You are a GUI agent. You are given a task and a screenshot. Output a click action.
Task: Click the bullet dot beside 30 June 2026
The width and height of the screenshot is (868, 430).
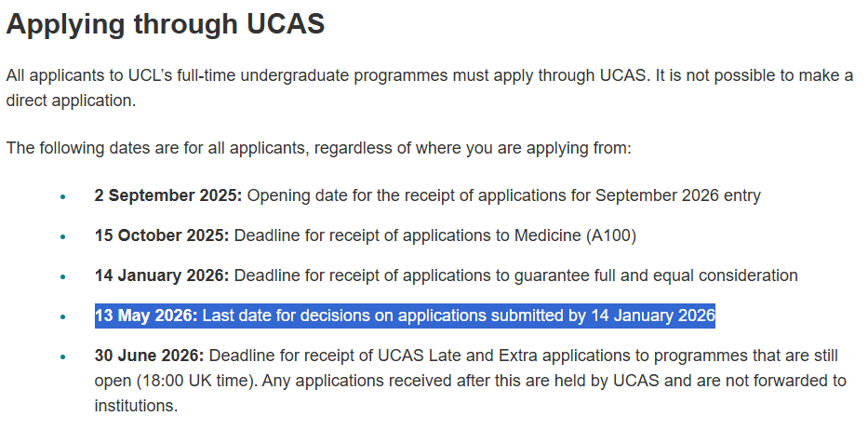coord(62,356)
